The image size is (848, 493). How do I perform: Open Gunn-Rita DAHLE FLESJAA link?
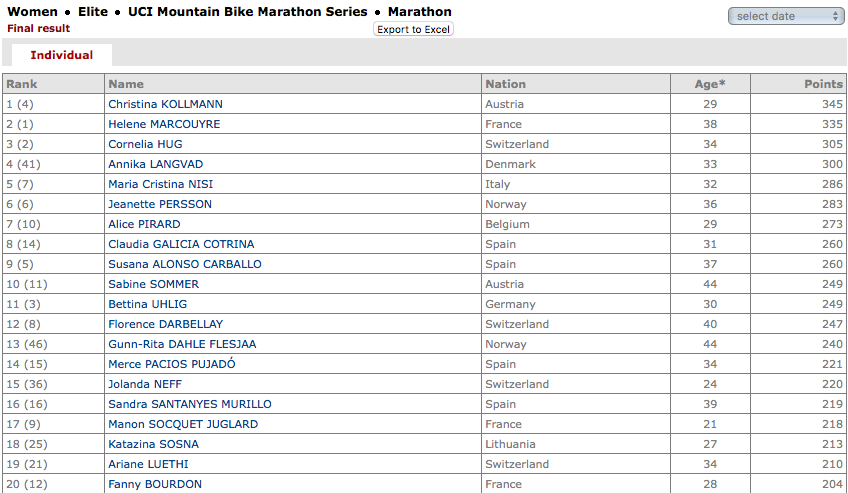[x=182, y=344]
